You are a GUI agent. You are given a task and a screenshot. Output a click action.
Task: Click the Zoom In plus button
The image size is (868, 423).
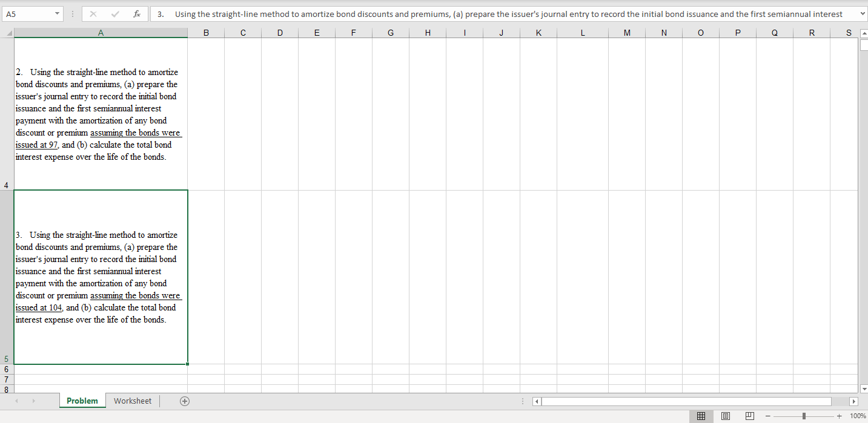click(840, 416)
